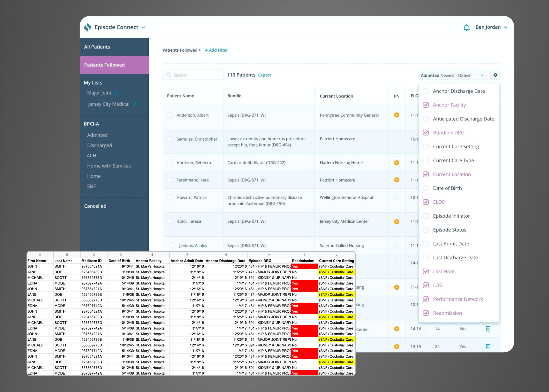Select row checkbox for Howard, Patrica

[x=170, y=197]
